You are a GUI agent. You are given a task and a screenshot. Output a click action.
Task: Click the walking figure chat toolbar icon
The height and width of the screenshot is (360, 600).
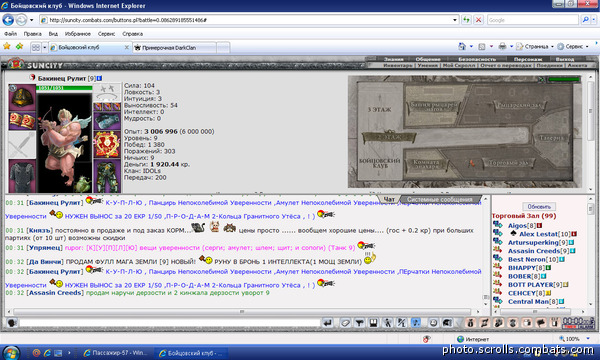click(388, 323)
